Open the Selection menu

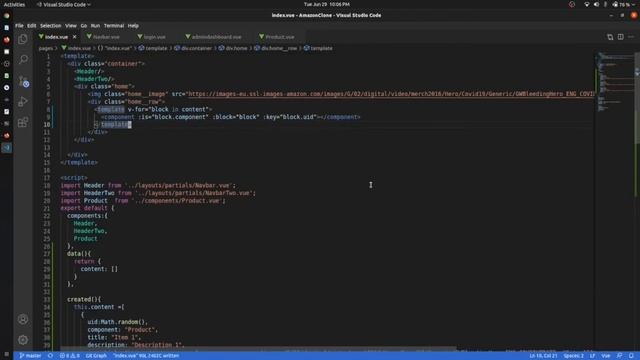click(51, 26)
